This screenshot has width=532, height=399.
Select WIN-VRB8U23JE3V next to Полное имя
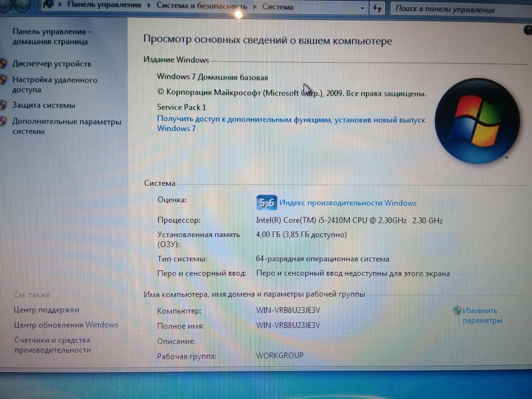pos(288,325)
